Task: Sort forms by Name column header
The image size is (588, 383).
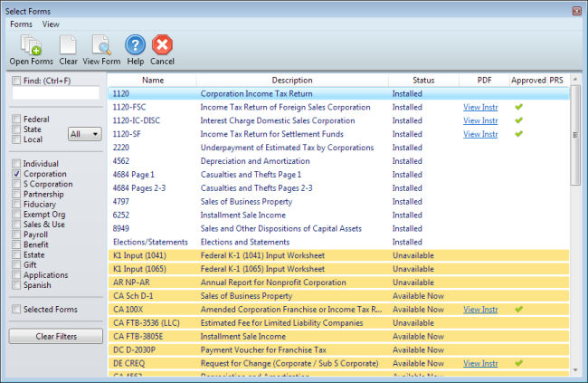Action: [x=153, y=80]
